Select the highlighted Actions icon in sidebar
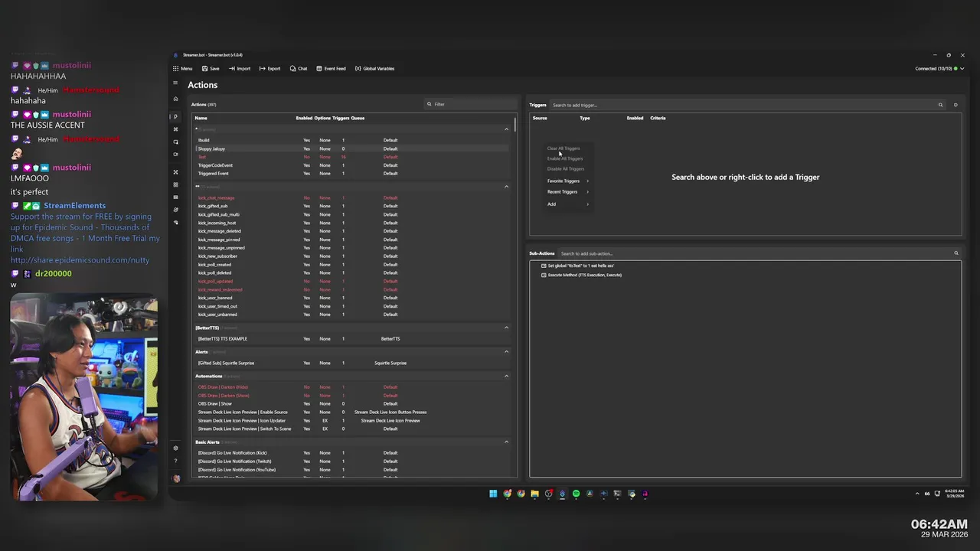Screen dimensions: 980x551 pyautogui.click(x=175, y=116)
